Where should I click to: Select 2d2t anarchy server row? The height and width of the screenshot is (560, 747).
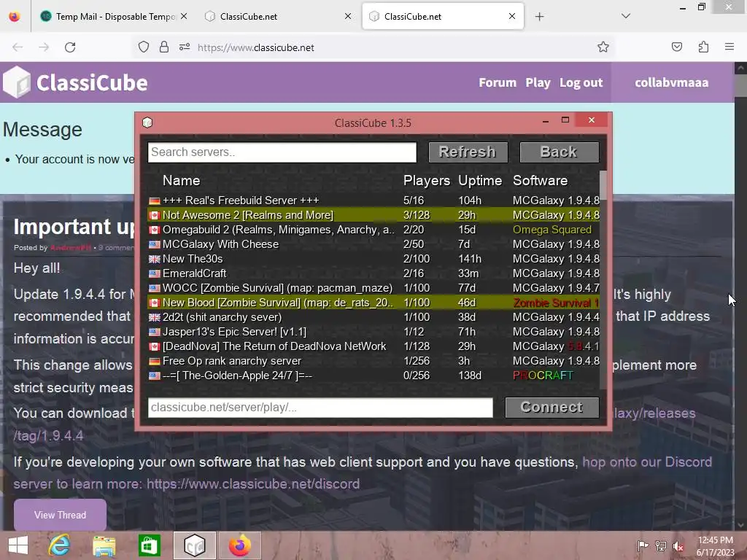tap(373, 317)
